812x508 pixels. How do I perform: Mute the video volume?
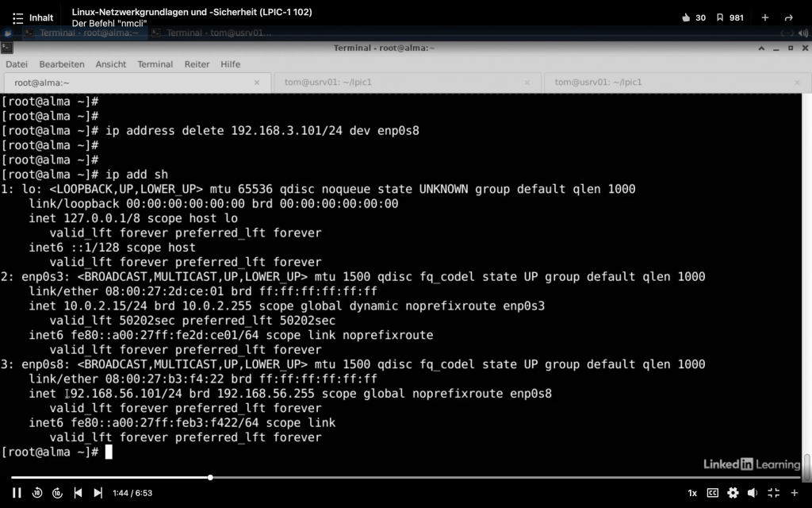point(753,493)
